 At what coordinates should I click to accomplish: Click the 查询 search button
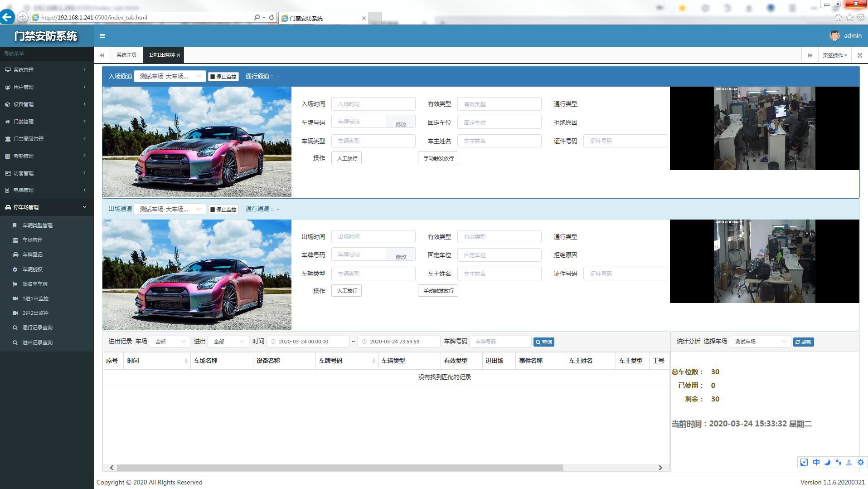coord(543,342)
